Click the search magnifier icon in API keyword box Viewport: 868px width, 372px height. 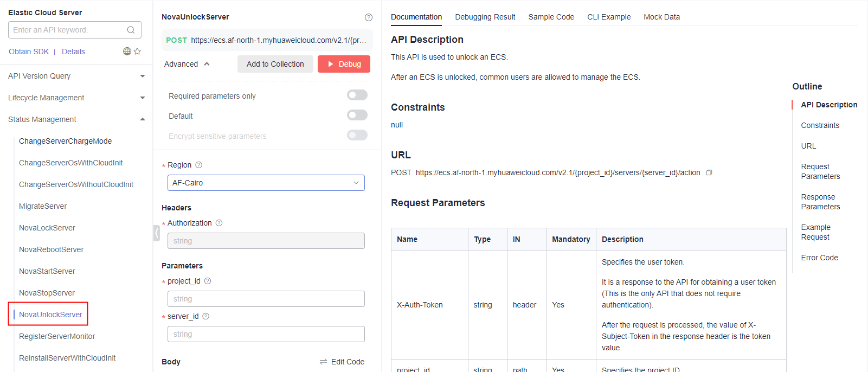131,30
